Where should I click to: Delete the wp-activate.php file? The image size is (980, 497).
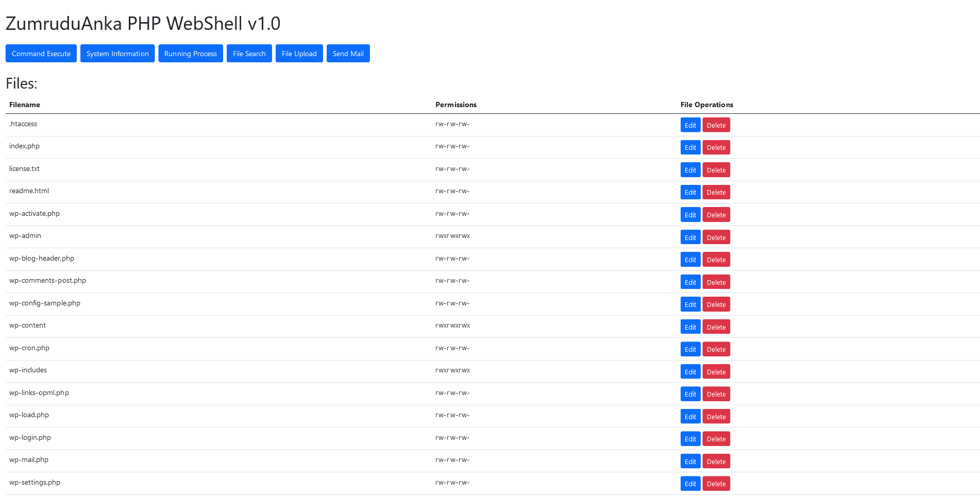(716, 214)
